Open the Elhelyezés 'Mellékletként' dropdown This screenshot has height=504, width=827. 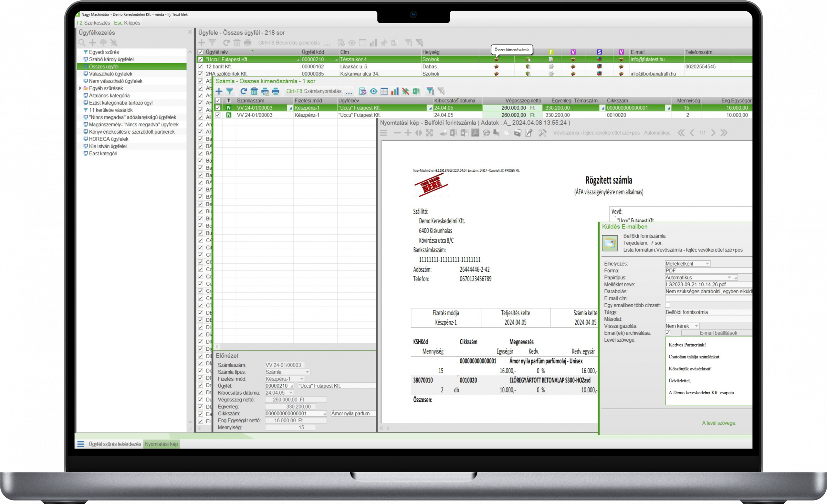(707, 264)
